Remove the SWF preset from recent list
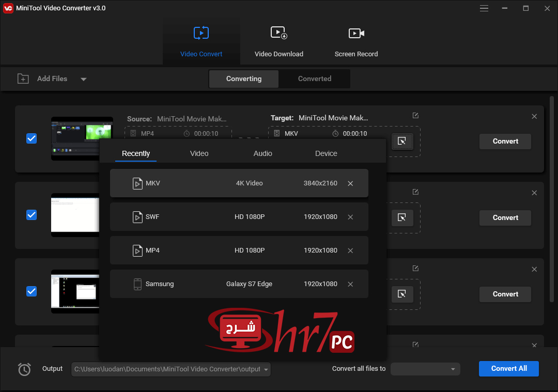558x392 pixels. coord(350,217)
